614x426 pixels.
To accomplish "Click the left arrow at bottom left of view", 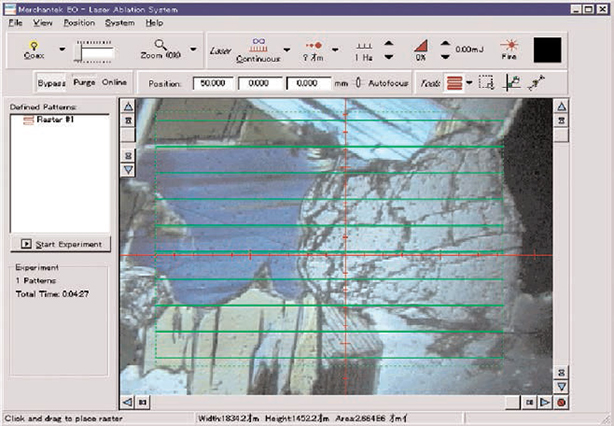I will 126,401.
